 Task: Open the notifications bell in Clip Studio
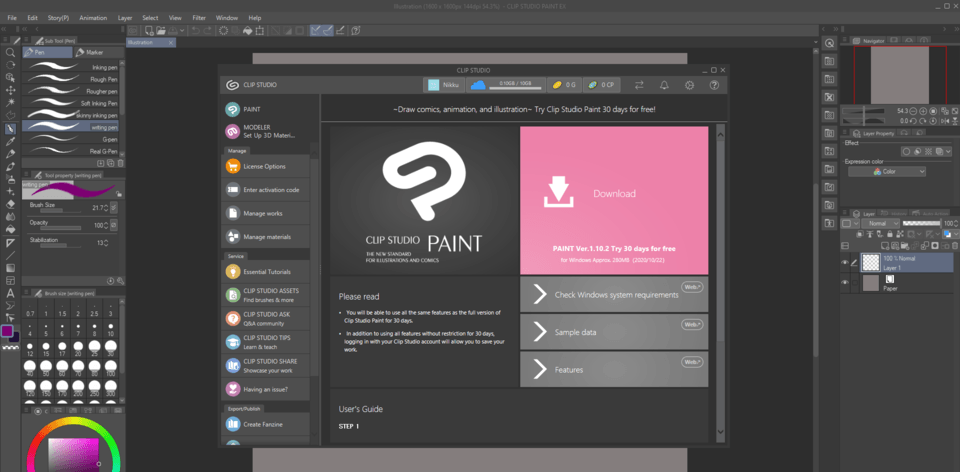[x=664, y=85]
